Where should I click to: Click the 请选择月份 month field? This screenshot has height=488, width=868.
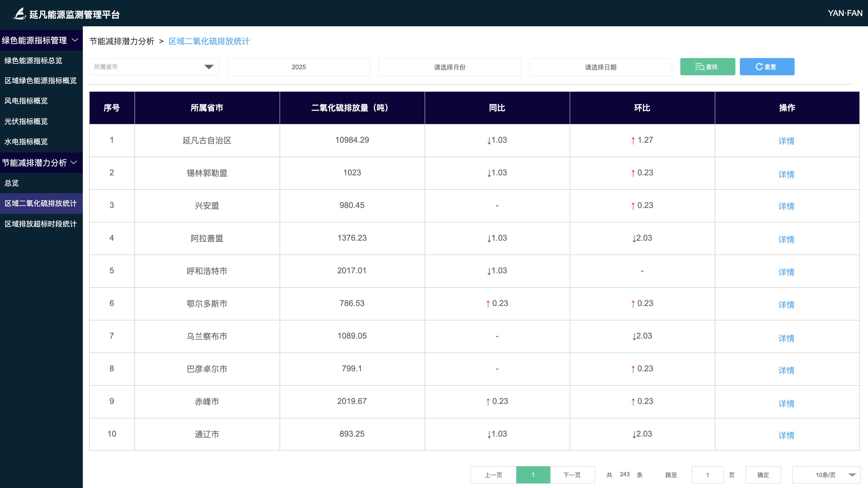(449, 67)
